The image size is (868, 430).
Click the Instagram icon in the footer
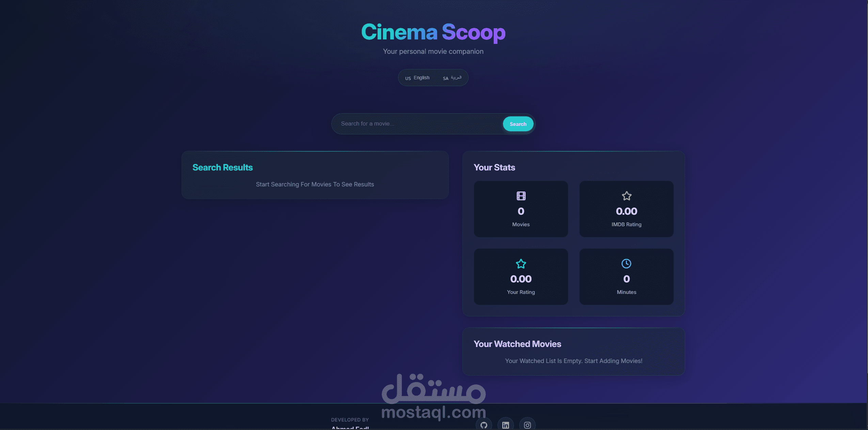coord(527,425)
